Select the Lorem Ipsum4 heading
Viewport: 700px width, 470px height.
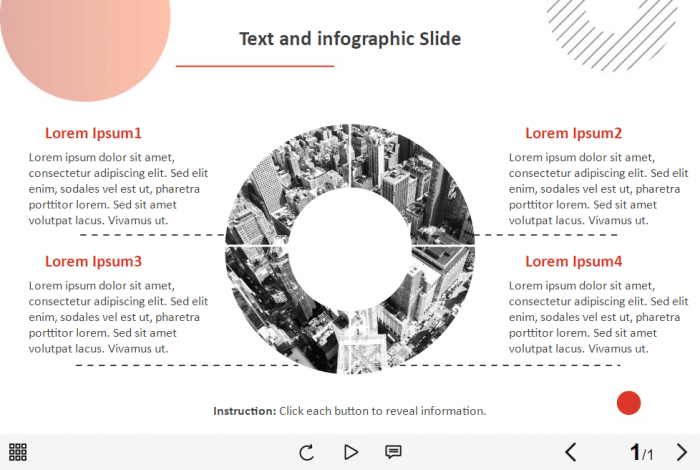click(x=573, y=261)
